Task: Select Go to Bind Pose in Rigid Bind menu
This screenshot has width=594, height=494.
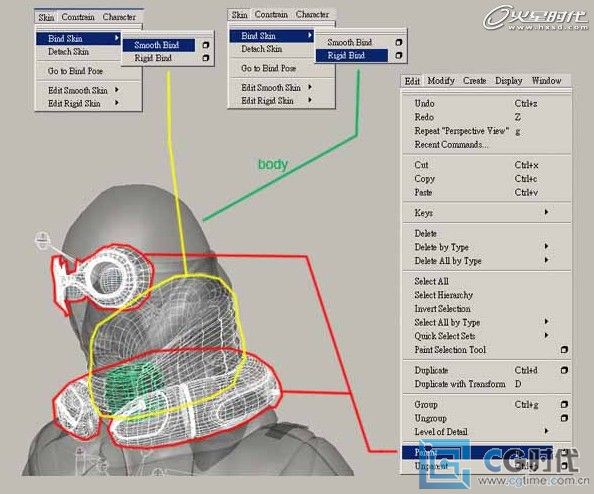Action: 269,68
